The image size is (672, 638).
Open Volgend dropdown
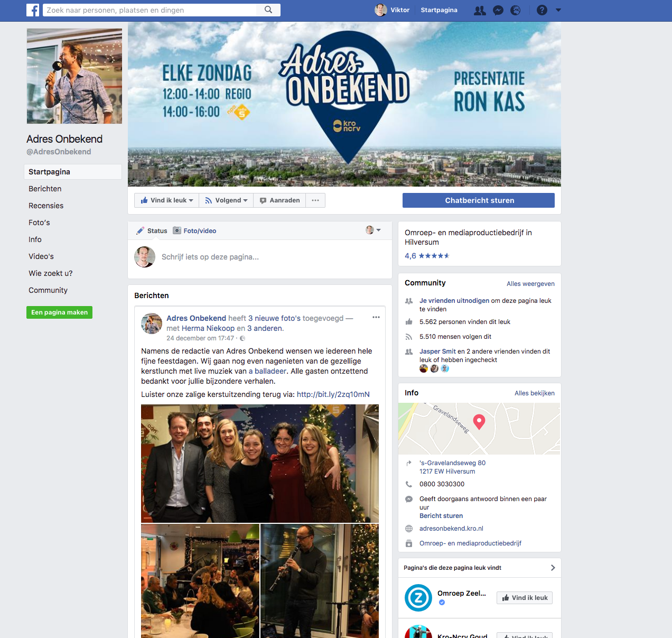[226, 200]
